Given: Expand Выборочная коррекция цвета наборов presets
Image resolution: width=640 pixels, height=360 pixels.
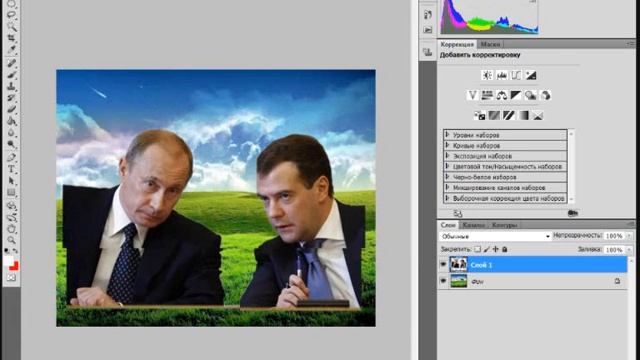Looking at the screenshot, I should point(447,198).
